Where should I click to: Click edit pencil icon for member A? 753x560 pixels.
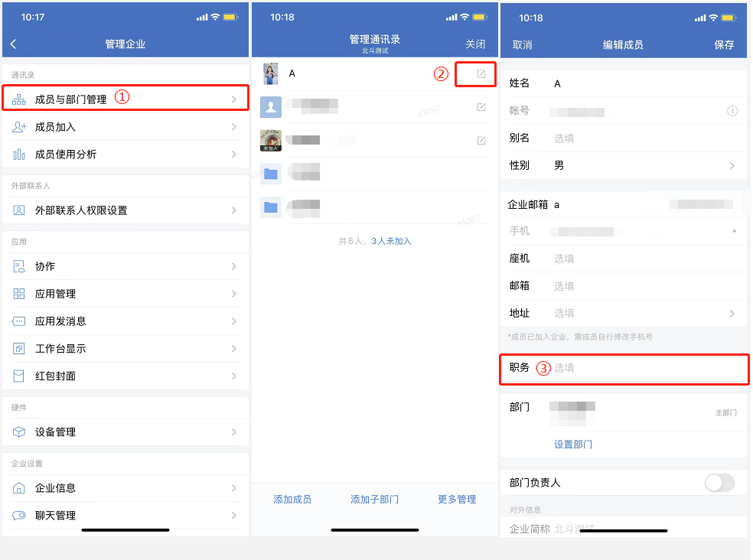tap(481, 74)
